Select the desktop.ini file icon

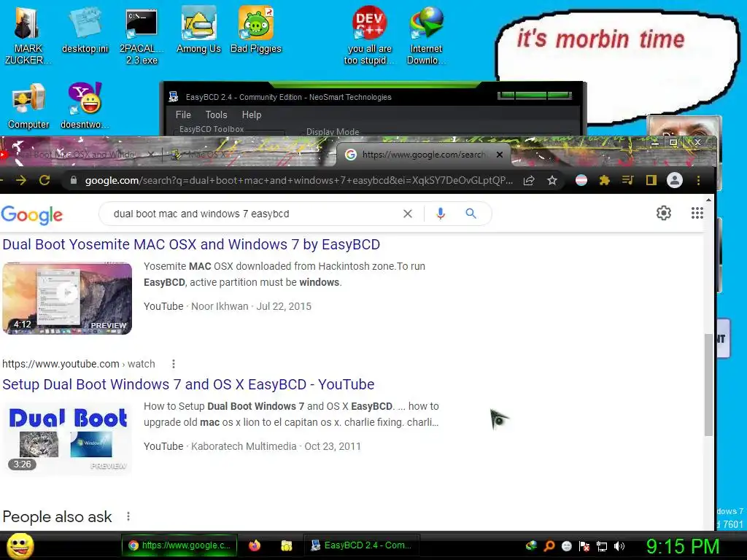tap(85, 29)
